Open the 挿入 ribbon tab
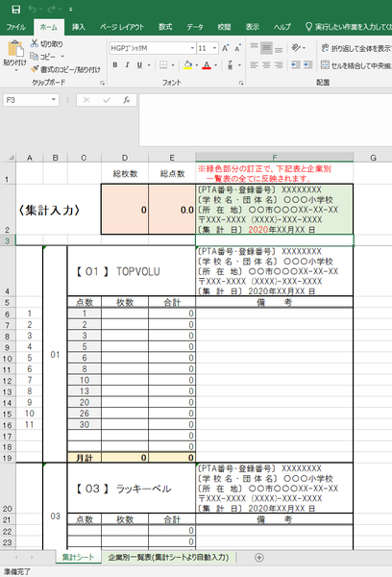Image resolution: width=392 pixels, height=577 pixels. (79, 27)
